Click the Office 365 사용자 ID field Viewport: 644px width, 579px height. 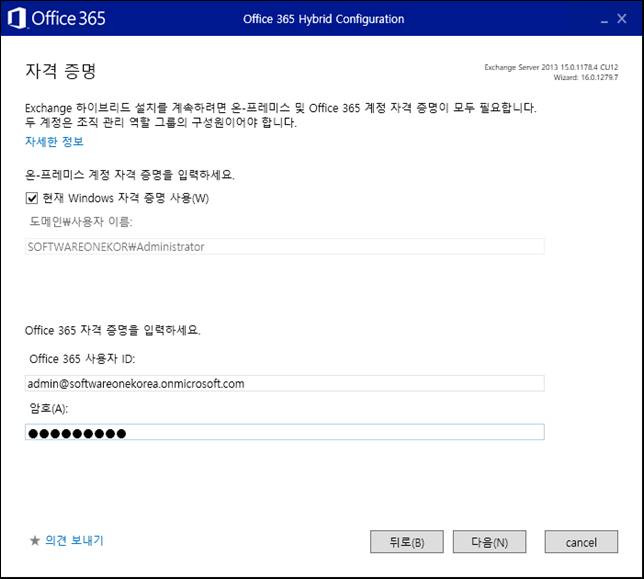[285, 384]
